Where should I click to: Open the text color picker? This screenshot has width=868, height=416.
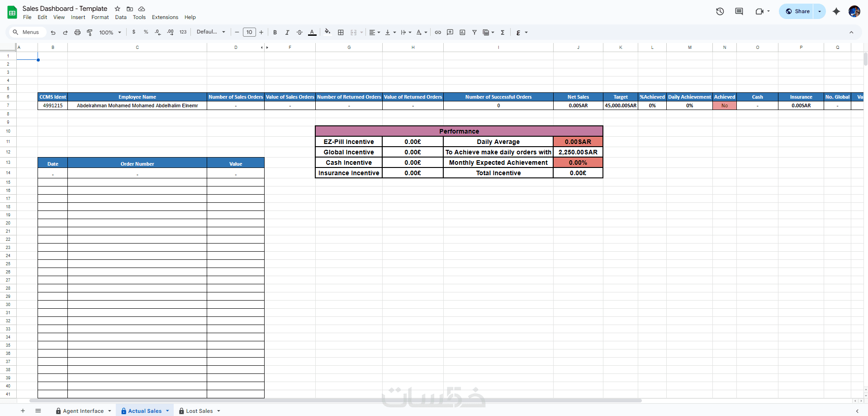coord(312,33)
